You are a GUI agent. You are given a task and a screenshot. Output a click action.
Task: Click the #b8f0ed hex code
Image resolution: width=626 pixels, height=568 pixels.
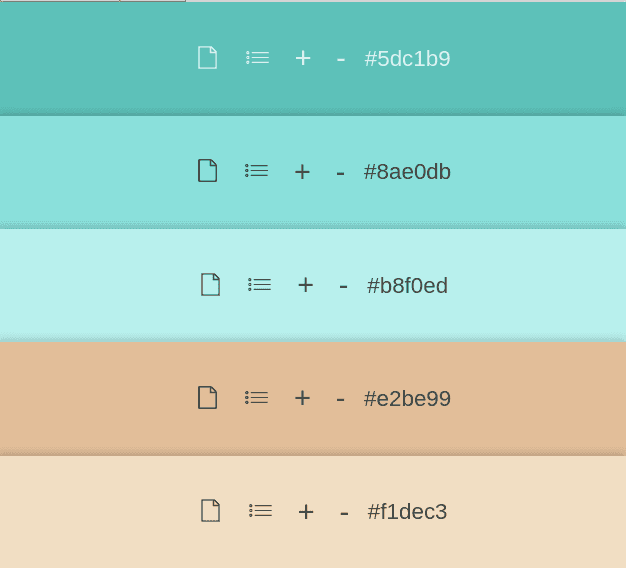click(407, 286)
